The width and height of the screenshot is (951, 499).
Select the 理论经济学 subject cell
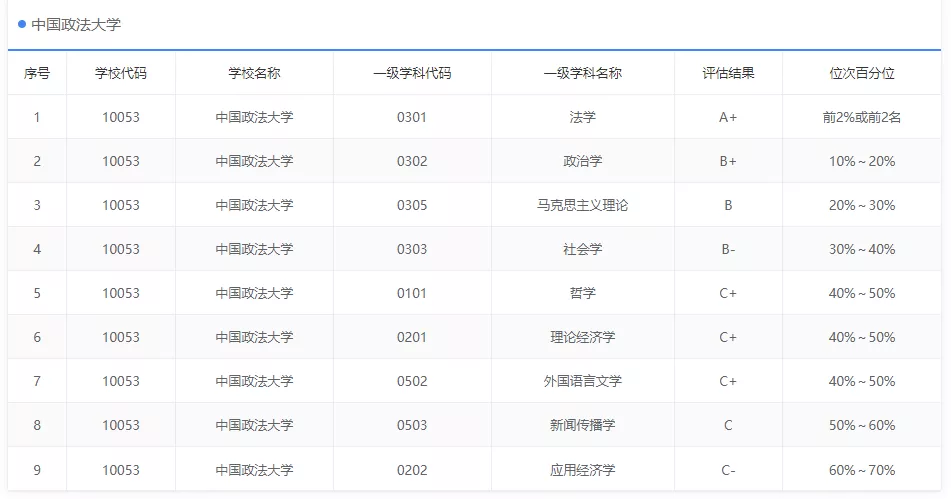pyautogui.click(x=582, y=337)
